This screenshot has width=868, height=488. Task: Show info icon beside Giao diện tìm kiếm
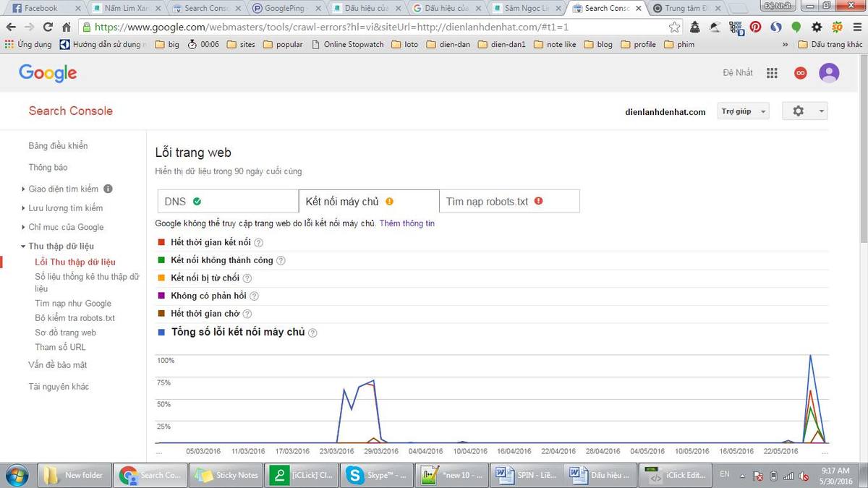(108, 189)
